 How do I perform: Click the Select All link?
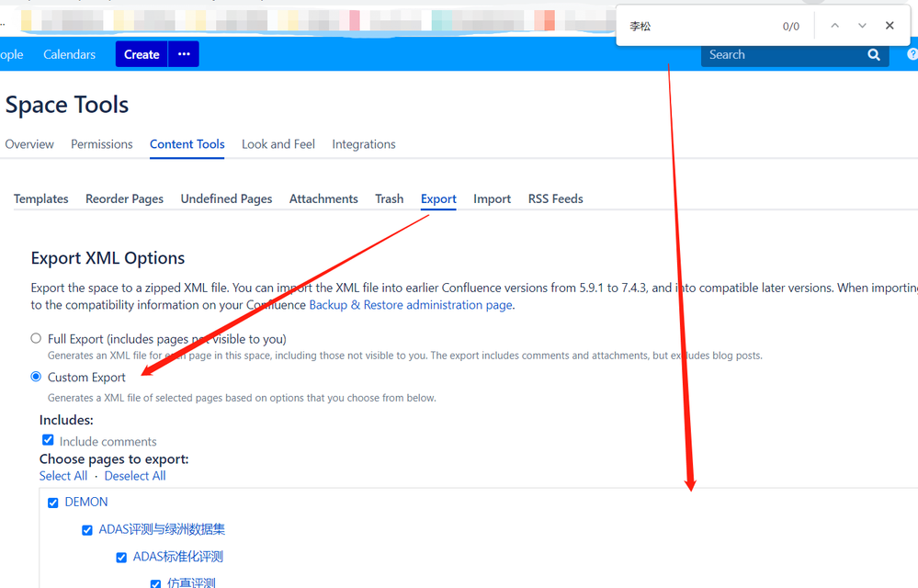63,476
